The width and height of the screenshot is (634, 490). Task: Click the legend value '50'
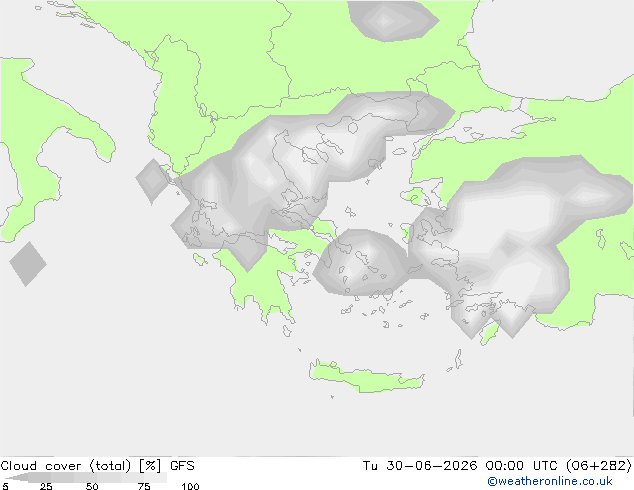click(x=92, y=486)
